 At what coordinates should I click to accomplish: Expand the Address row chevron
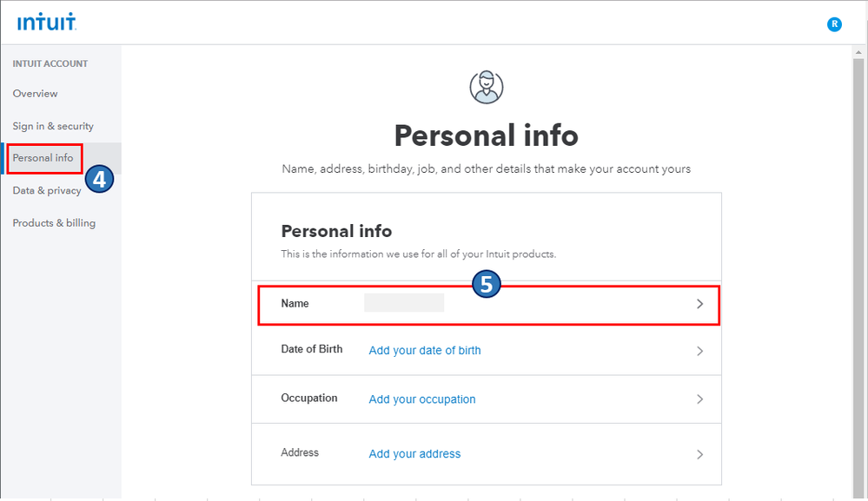699,454
